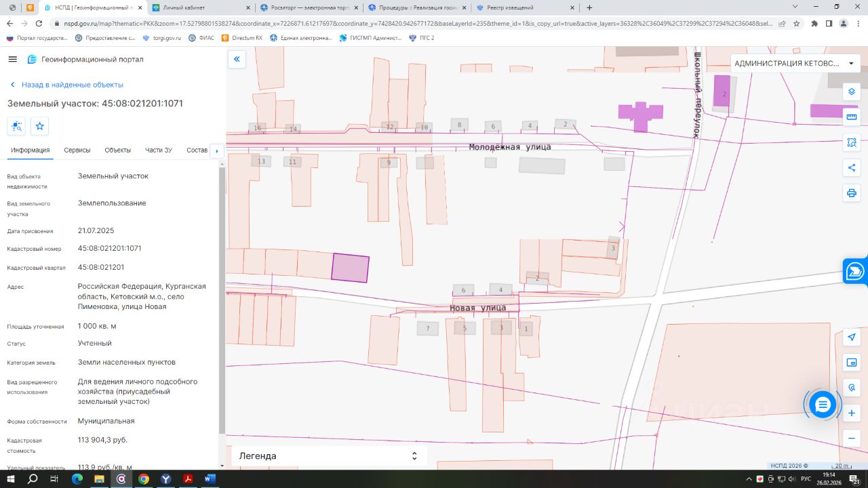The height and width of the screenshot is (488, 868).
Task: Open the chat support bubble
Action: [x=823, y=405]
